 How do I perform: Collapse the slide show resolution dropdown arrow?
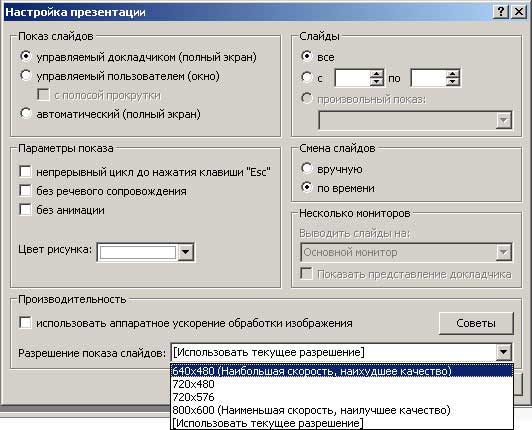coord(504,352)
